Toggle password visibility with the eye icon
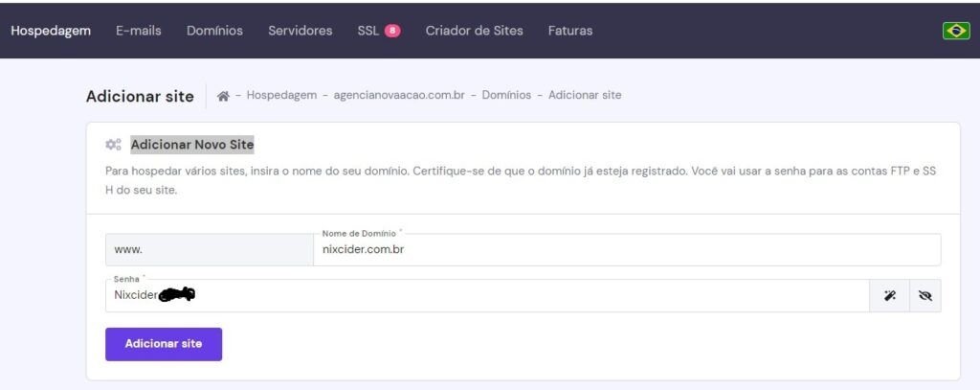This screenshot has width=980, height=390. click(924, 296)
